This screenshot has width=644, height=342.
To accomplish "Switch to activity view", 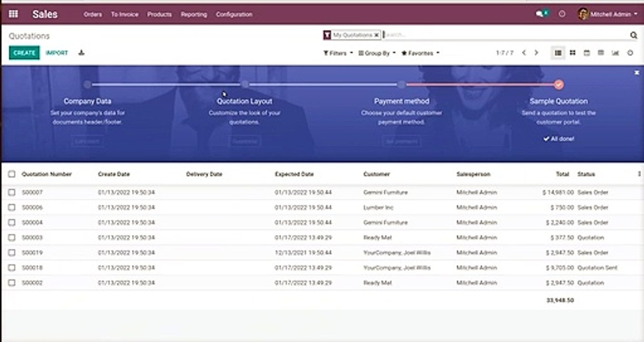I will click(x=630, y=53).
